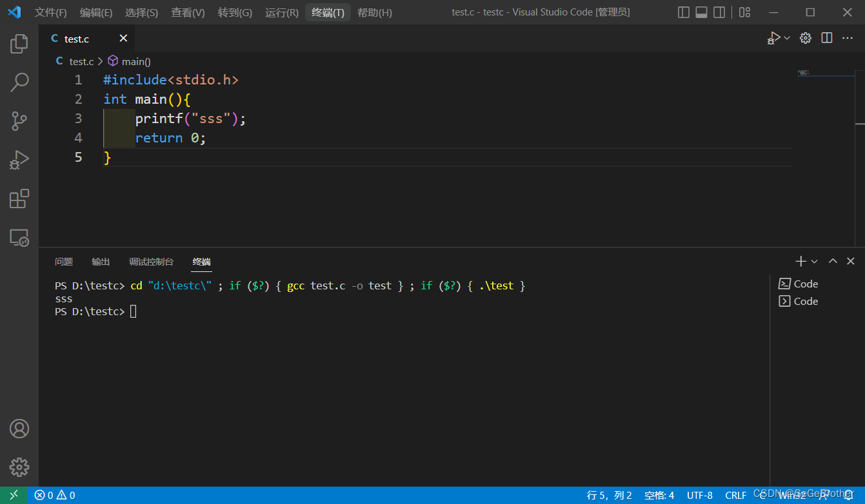Open the Source Control view
The width and height of the screenshot is (865, 504).
pos(19,121)
